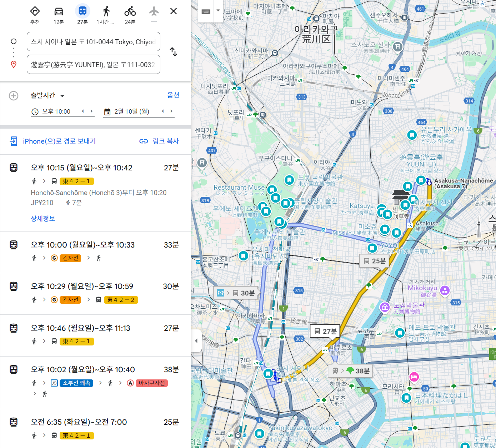Image resolution: width=496 pixels, height=448 pixels.
Task: Click the 30분 metro route label on map
Action: 236,293
